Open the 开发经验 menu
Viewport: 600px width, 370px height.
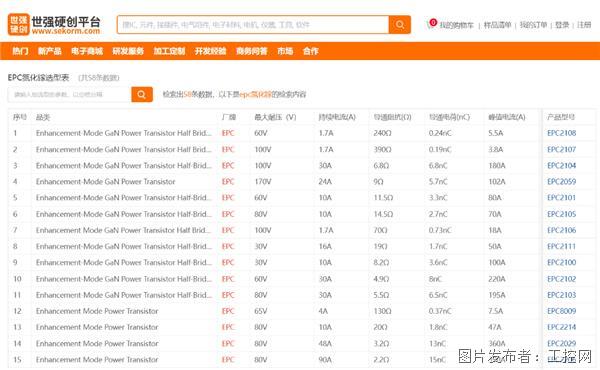point(210,51)
